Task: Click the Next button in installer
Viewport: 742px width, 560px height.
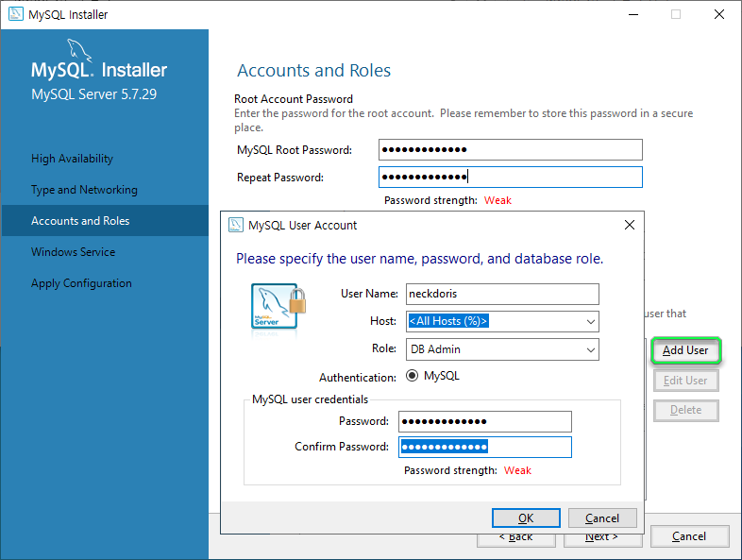Action: [602, 539]
